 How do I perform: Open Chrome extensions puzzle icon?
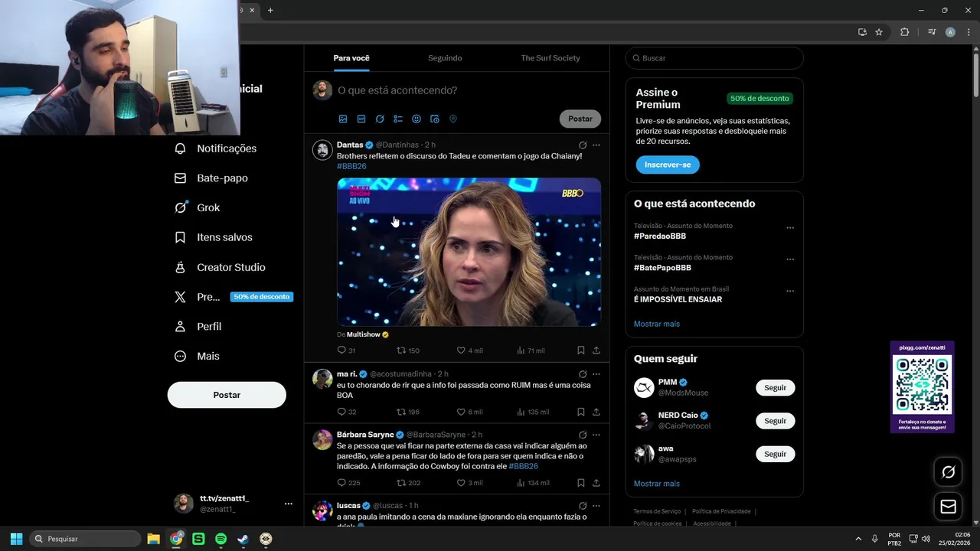click(x=905, y=32)
